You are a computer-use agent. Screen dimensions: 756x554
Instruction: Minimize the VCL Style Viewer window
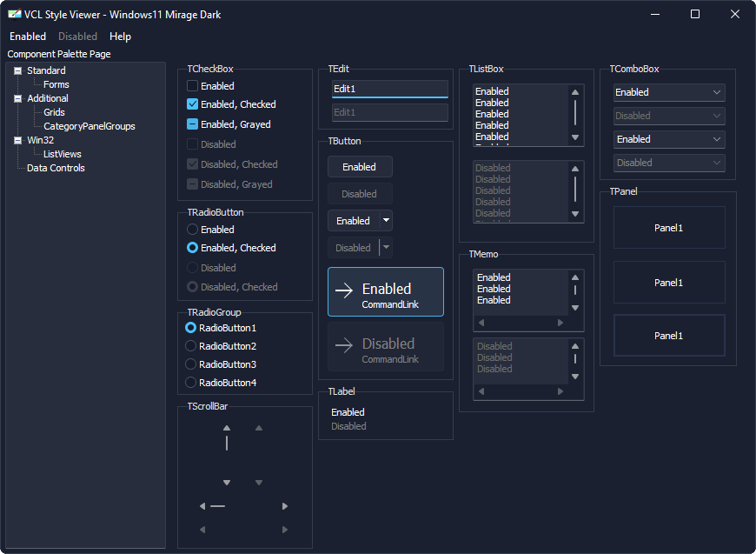pyautogui.click(x=655, y=15)
